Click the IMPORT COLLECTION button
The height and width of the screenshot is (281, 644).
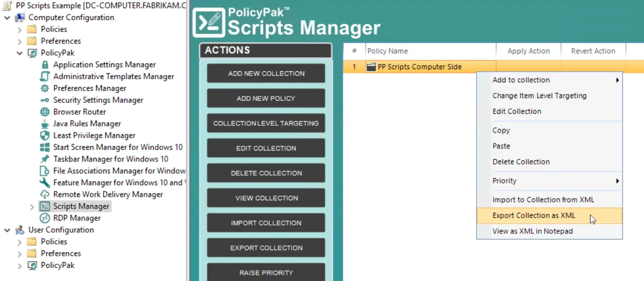coord(266,223)
